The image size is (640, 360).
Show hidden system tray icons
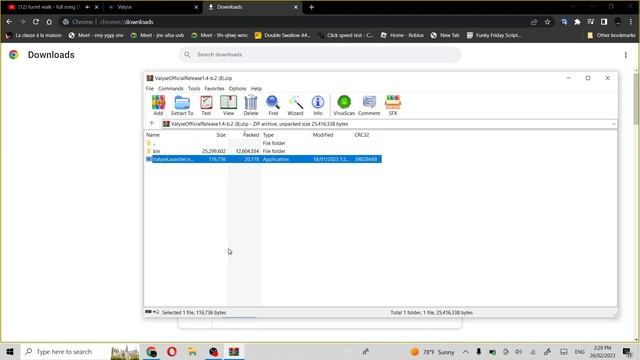click(466, 352)
